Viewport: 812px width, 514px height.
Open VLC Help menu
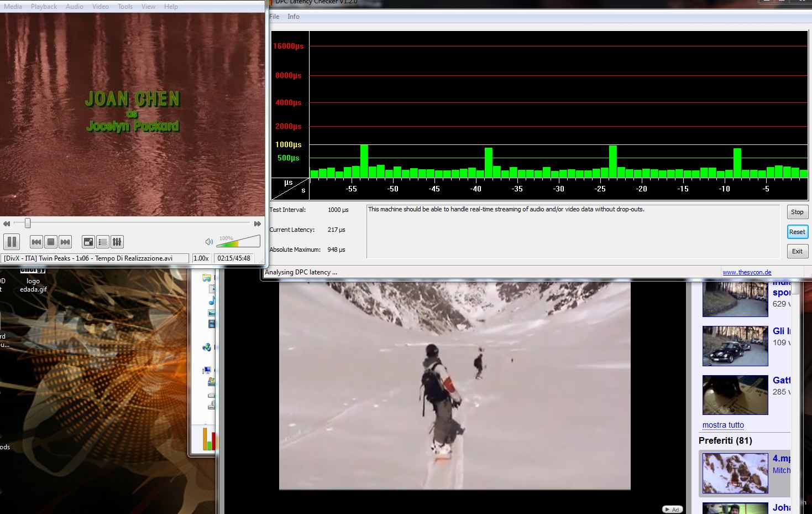point(171,7)
